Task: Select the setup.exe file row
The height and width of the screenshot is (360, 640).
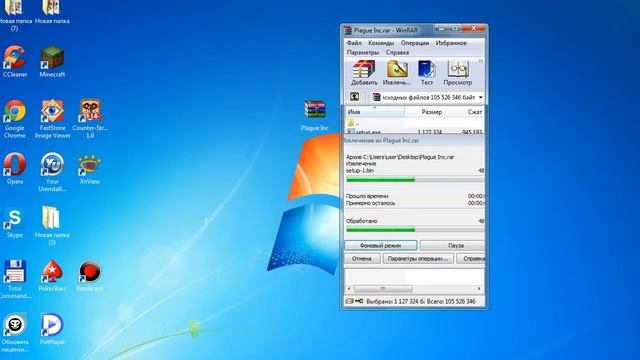Action: (x=415, y=132)
